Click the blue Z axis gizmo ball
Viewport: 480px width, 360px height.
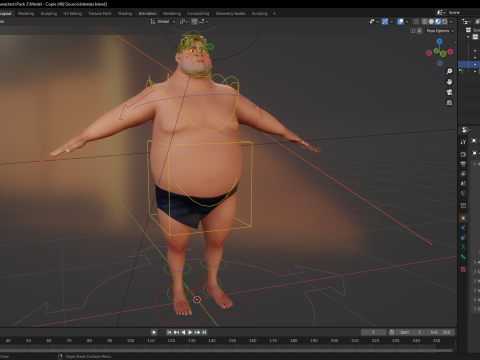(439, 41)
